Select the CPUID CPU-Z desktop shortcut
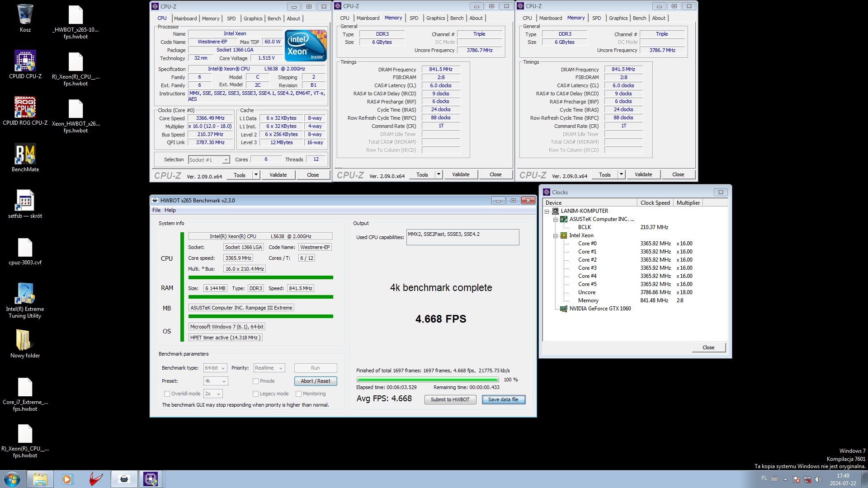This screenshot has height=488, width=868. pos(25,64)
